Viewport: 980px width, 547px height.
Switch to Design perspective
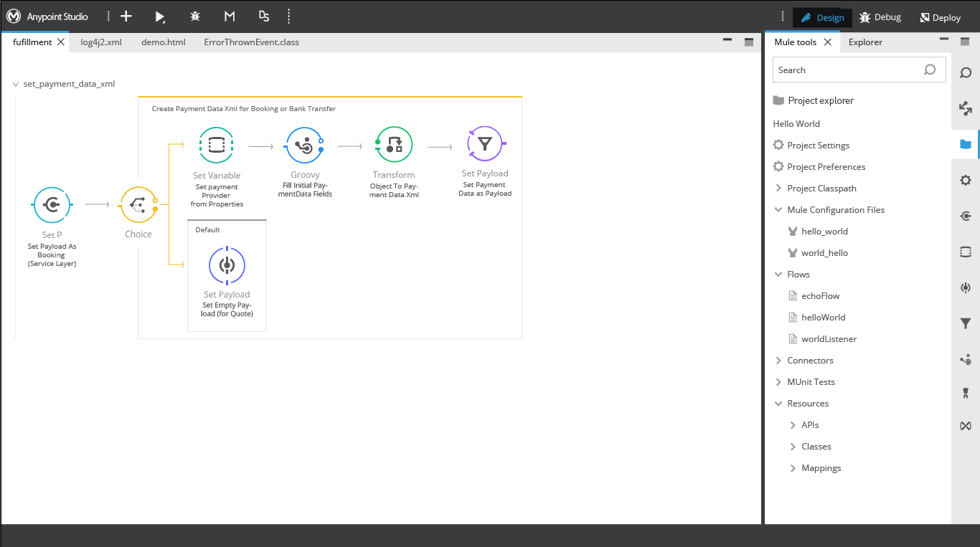coord(822,18)
